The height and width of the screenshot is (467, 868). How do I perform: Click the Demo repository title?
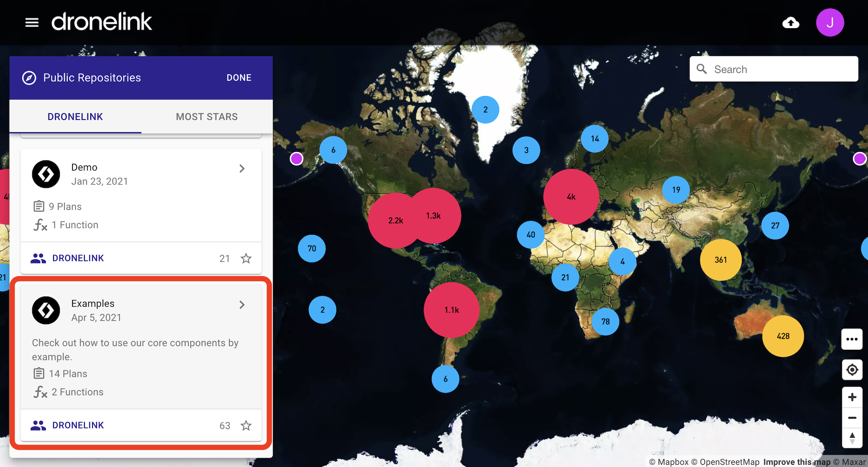[x=84, y=167]
